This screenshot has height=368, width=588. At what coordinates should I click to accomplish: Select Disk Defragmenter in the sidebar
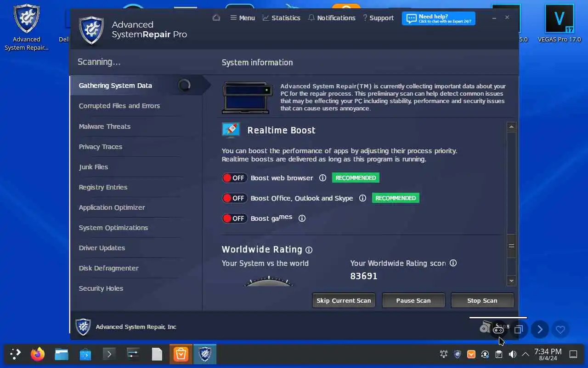(108, 268)
